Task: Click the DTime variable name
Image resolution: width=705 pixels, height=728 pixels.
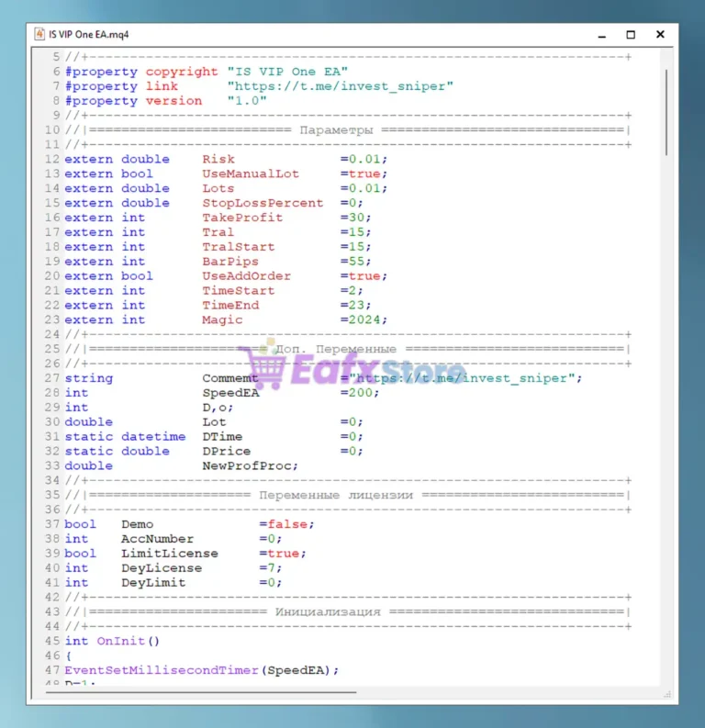Action: point(222,437)
